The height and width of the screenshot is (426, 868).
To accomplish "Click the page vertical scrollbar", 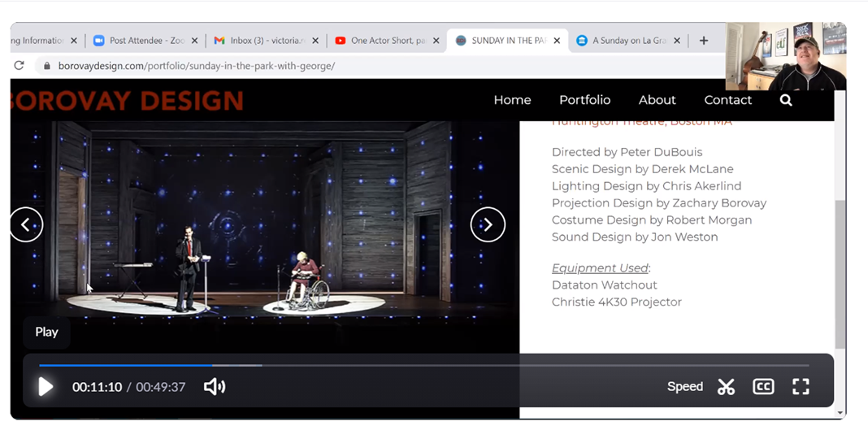I will (x=840, y=274).
